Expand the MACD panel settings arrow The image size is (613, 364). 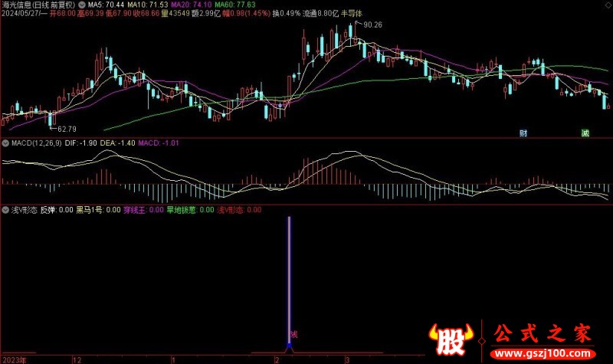click(x=5, y=143)
